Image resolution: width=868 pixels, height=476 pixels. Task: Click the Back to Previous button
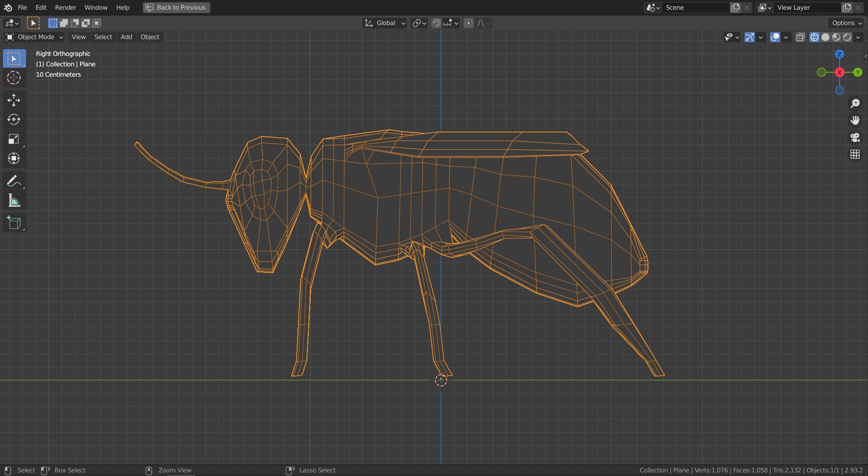point(176,8)
